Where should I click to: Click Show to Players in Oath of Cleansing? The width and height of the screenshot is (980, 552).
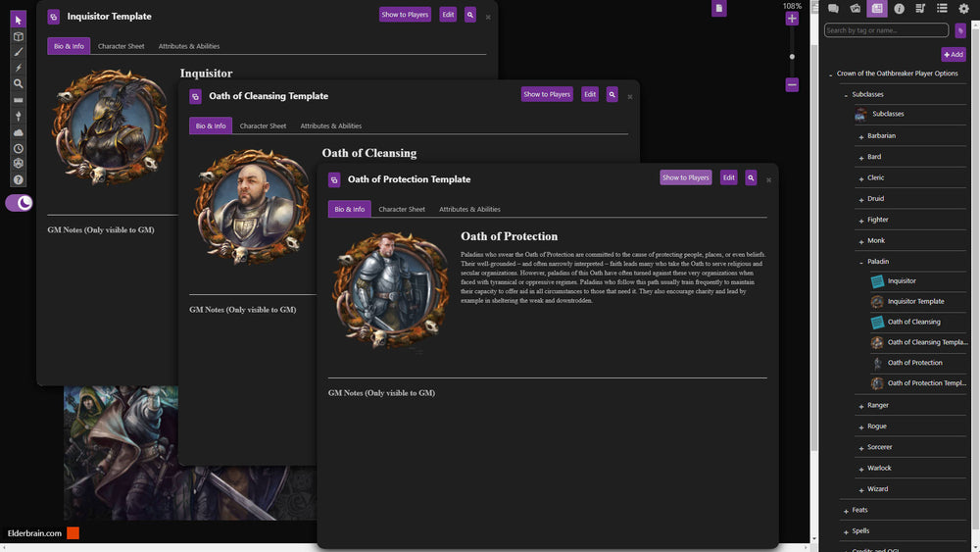pos(546,94)
